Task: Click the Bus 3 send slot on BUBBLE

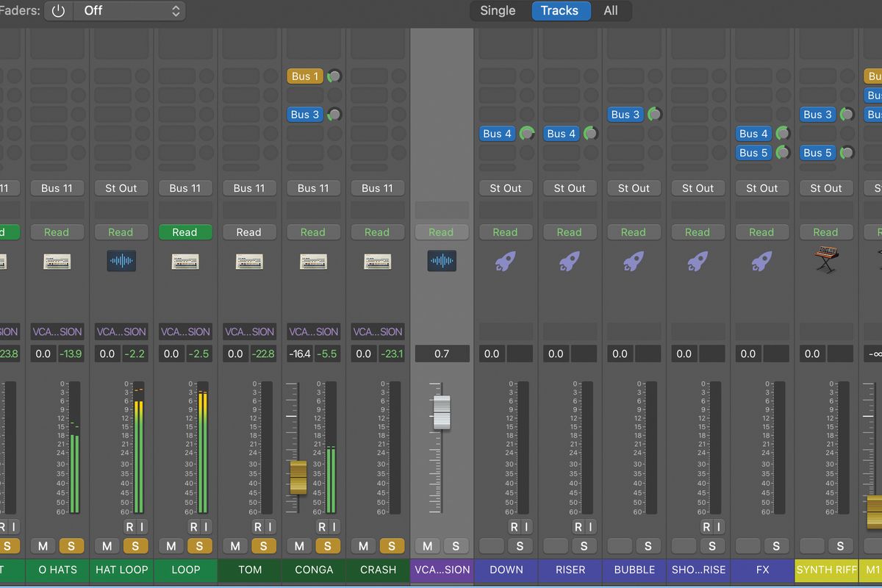Action: (x=625, y=115)
